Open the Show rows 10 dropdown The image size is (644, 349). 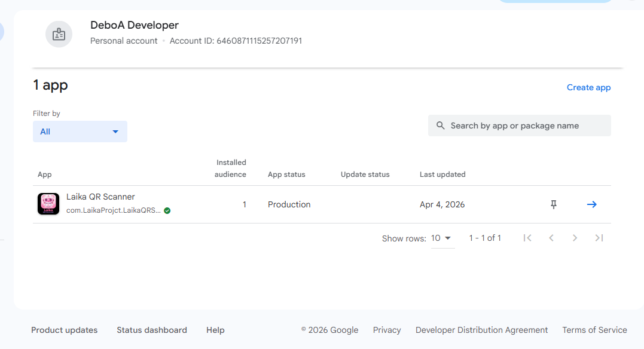click(442, 238)
